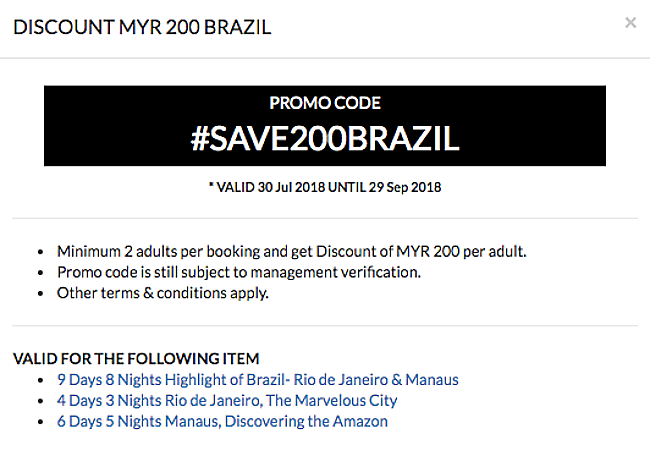Click the management verification condition line
The image size is (650, 456).
[x=239, y=272]
